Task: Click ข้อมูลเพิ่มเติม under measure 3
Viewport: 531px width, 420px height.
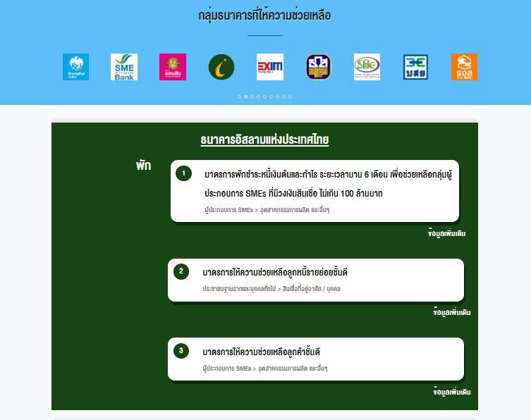Action: click(x=452, y=392)
